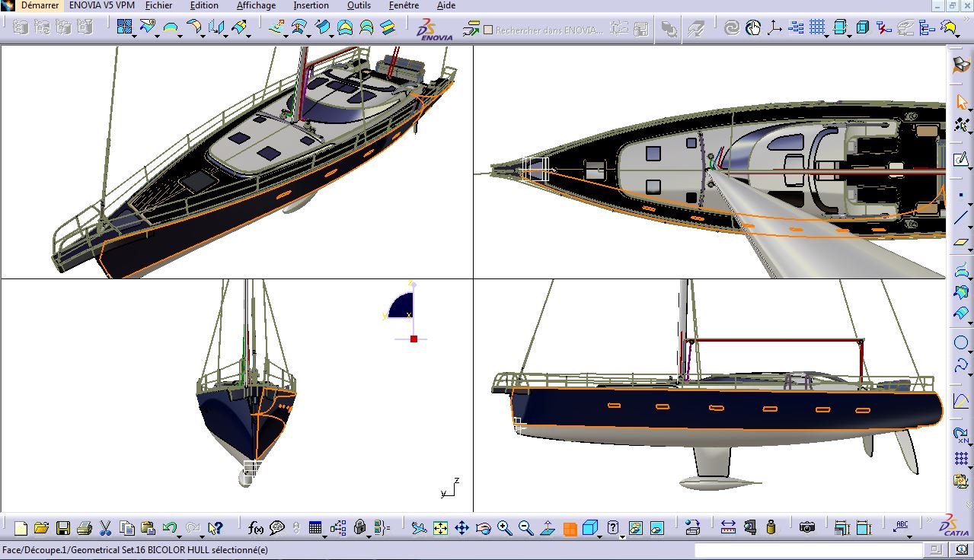Open the Aide menu
974x560 pixels.
point(446,5)
